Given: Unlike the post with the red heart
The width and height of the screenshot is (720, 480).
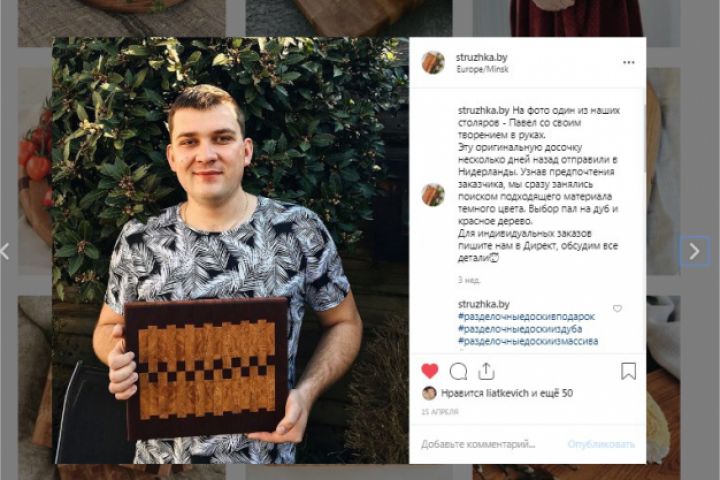Looking at the screenshot, I should point(430,371).
